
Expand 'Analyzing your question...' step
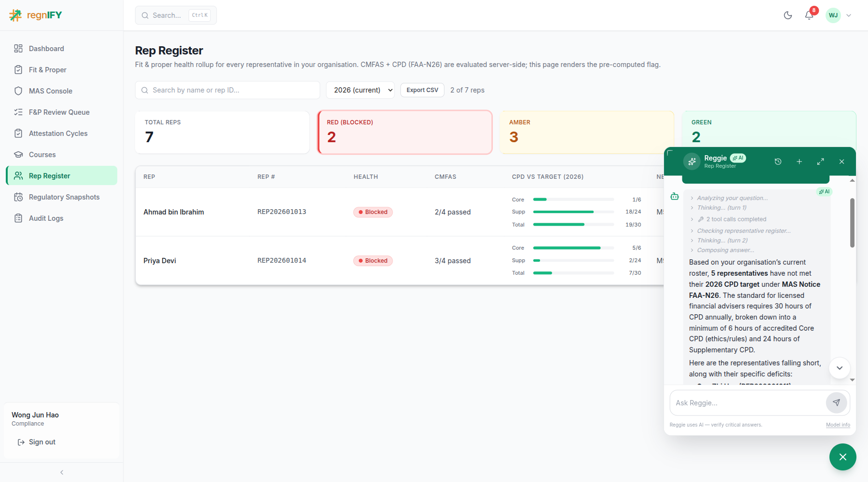[x=729, y=198]
